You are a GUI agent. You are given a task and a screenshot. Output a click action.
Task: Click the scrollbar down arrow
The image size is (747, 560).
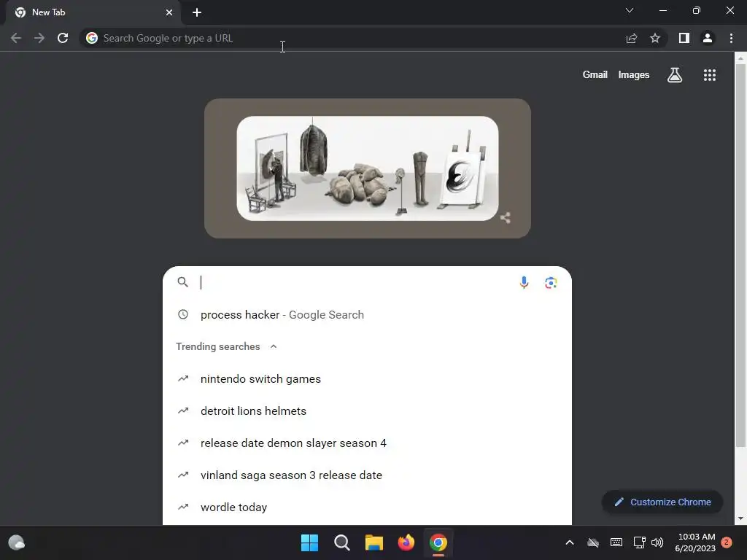click(740, 518)
